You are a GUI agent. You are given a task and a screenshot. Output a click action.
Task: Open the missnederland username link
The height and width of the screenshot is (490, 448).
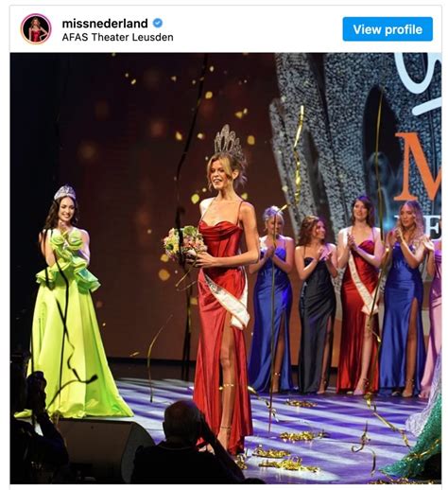coord(105,24)
